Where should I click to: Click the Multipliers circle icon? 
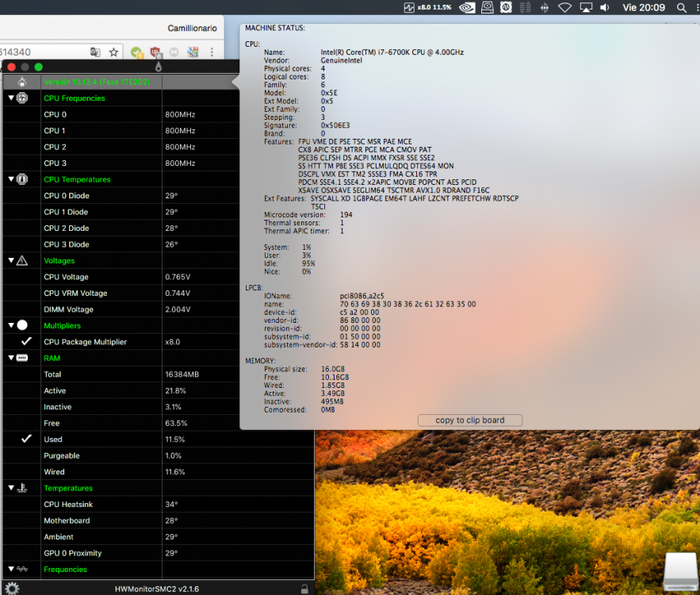click(x=22, y=325)
